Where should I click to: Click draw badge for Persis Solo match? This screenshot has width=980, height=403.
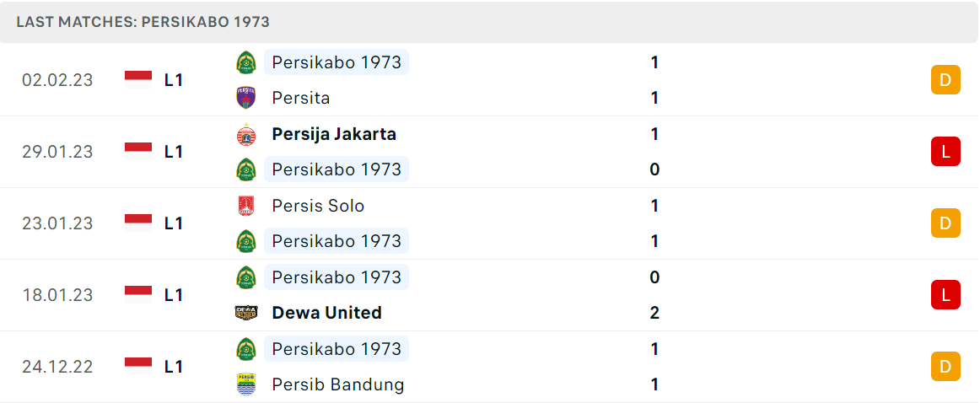point(945,223)
